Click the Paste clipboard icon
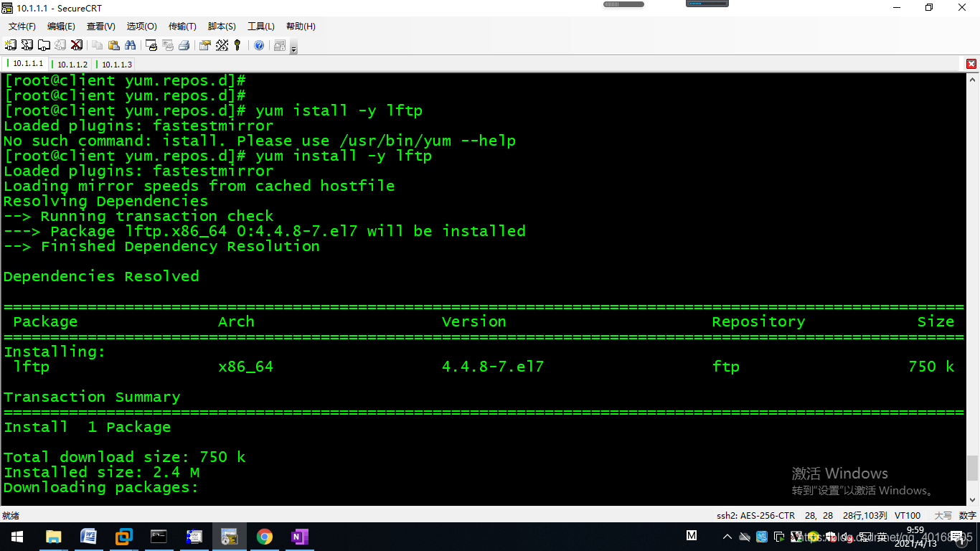The image size is (980, 551). 113,45
